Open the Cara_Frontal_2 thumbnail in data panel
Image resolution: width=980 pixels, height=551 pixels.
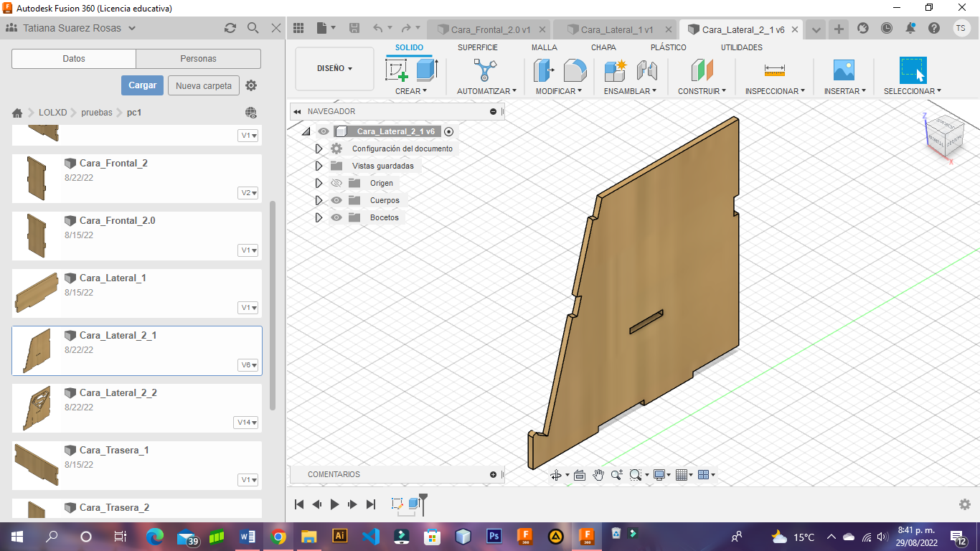pyautogui.click(x=36, y=178)
